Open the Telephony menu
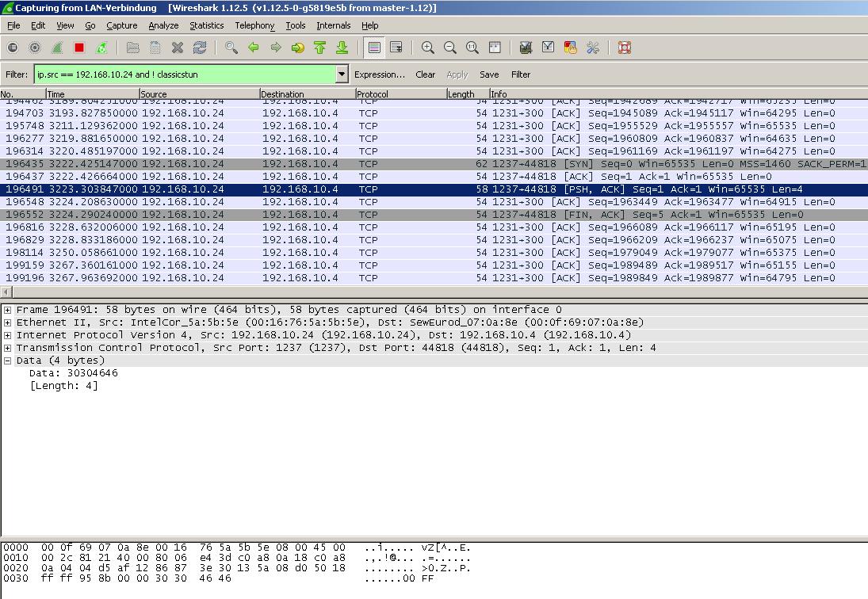Viewport: 868px width, 599px height. (254, 25)
